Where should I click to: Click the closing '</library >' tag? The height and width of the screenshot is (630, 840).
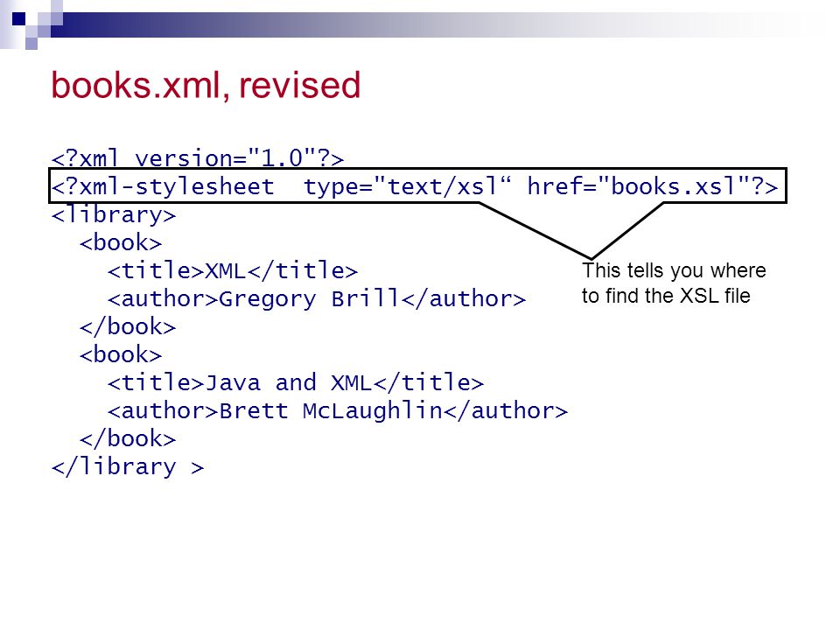pos(128,466)
